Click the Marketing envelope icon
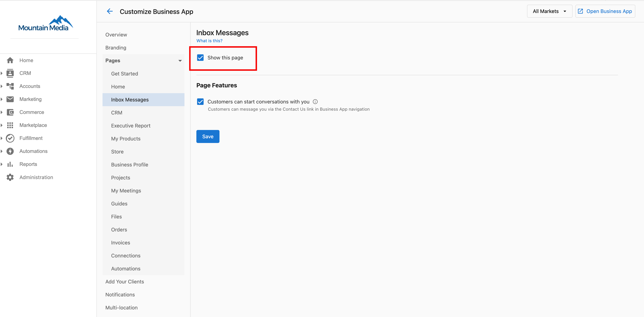Screen dimensions: 644x317 10,99
